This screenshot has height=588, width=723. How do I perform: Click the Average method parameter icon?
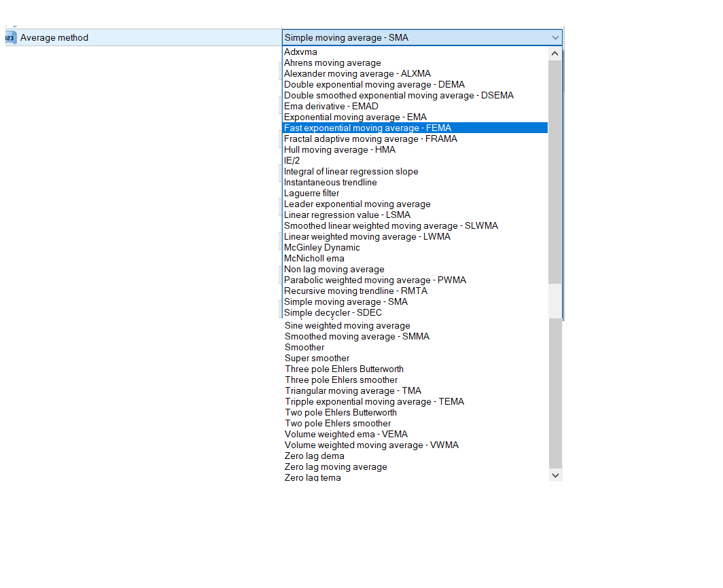coord(11,38)
